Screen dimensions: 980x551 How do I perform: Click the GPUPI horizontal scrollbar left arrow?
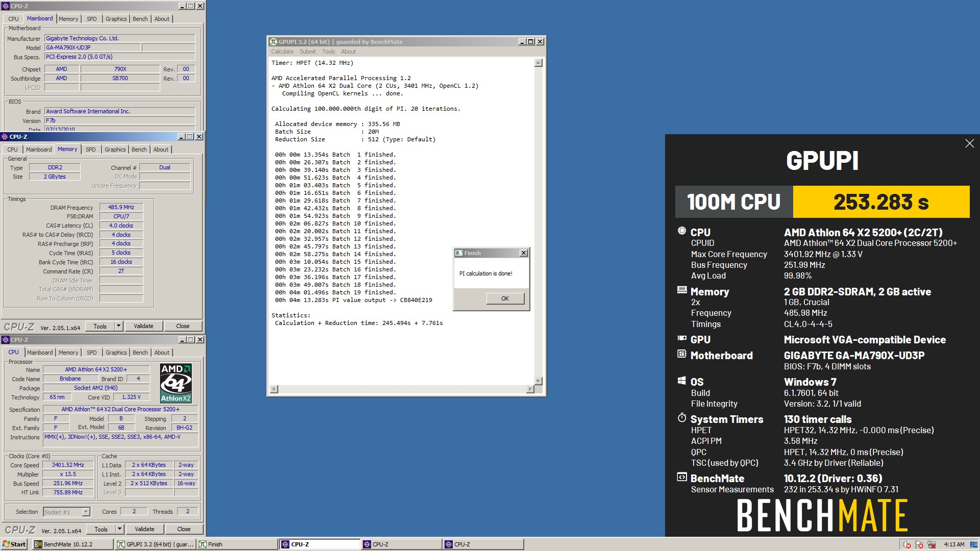(274, 389)
